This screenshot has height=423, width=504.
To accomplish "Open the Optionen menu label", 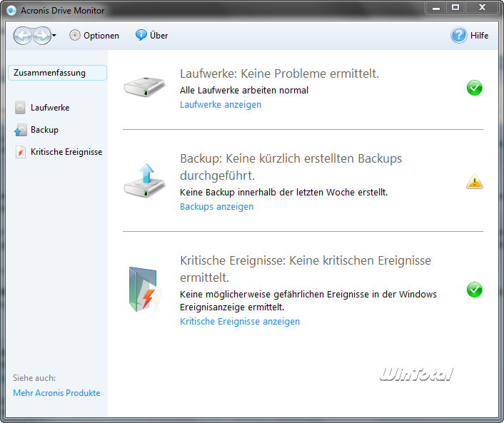I will 101,36.
